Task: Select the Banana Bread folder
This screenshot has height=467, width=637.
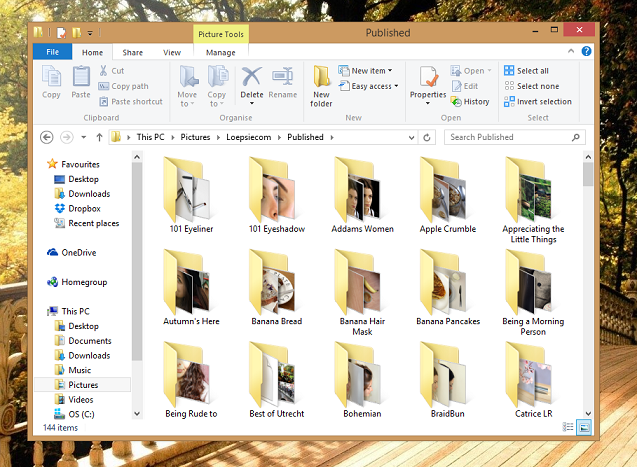Action: 277,288
